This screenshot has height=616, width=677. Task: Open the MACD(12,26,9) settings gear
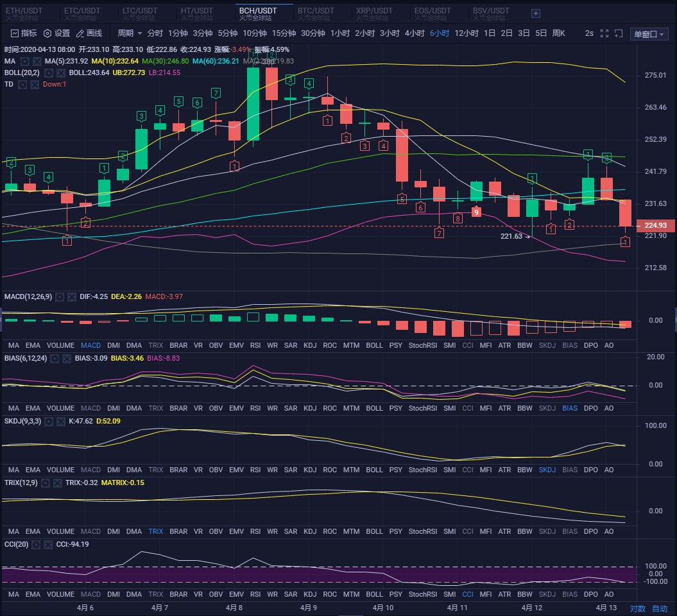click(58, 296)
